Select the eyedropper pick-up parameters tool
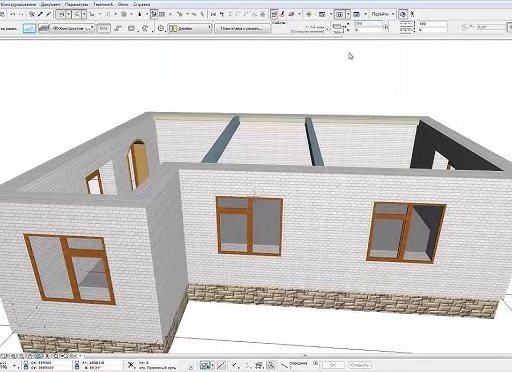 41,14
